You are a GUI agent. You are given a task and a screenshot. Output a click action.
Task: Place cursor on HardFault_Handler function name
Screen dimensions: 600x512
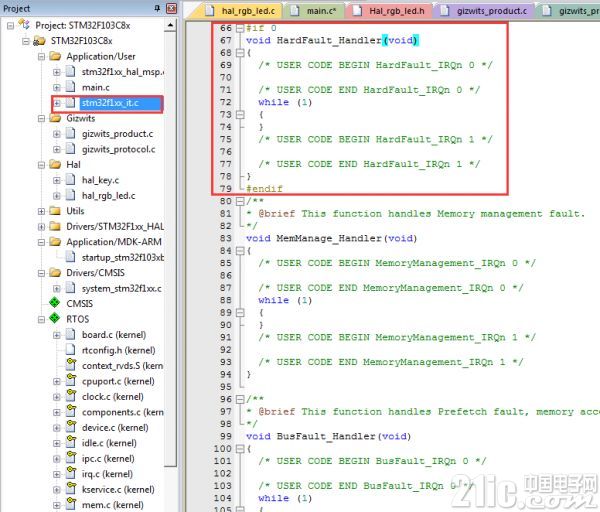tap(329, 41)
